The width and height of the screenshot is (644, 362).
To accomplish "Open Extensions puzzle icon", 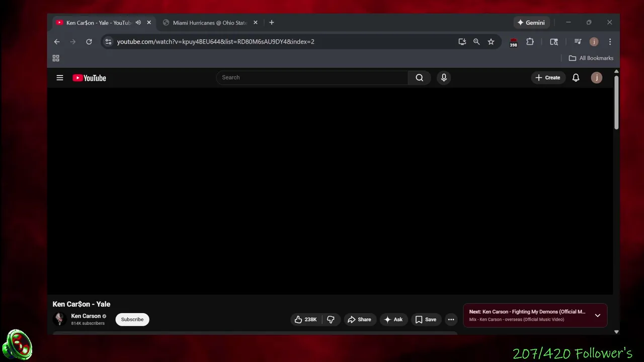I will 530,42.
